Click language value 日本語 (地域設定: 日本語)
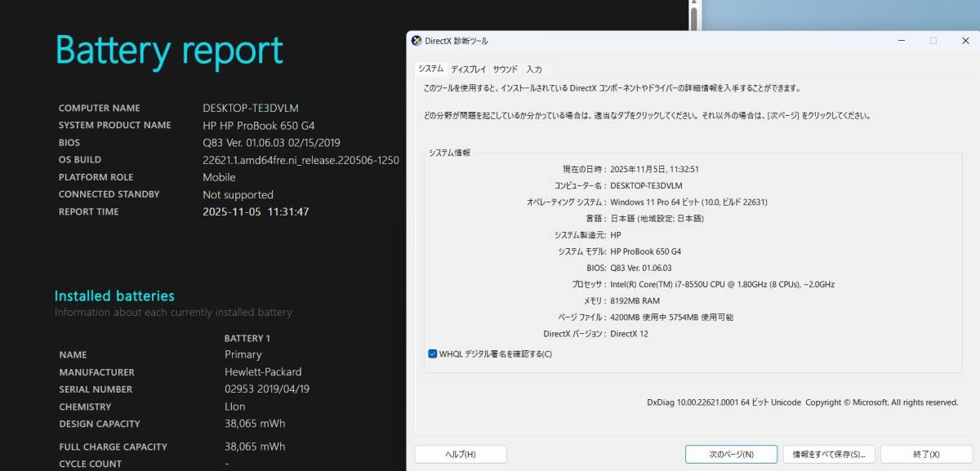Screen dimensions: 980x471 [657, 218]
